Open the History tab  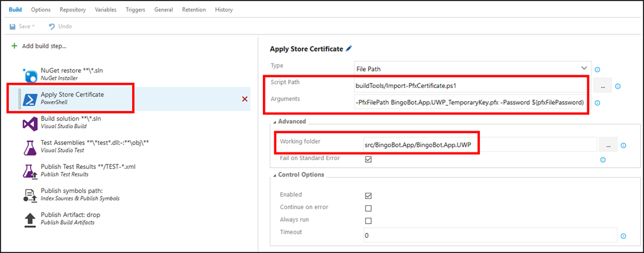click(x=223, y=9)
